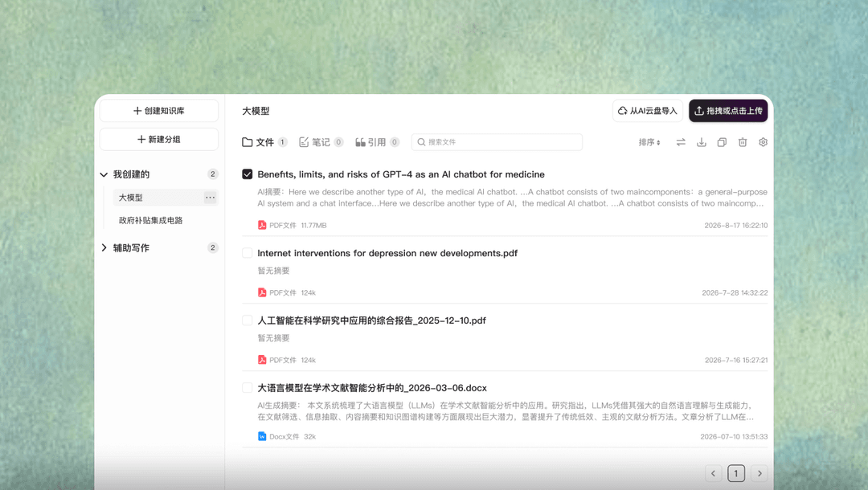Click the AI生成摘要 text of docx file
Viewport: 868px width, 490px height.
coord(506,411)
